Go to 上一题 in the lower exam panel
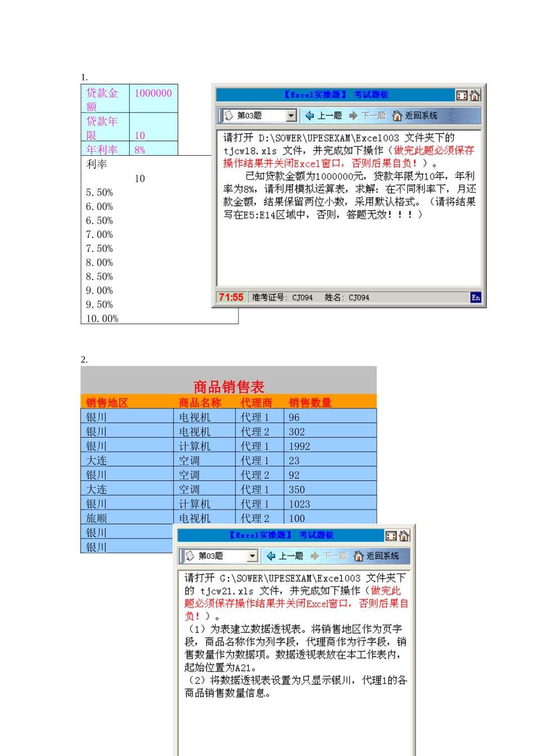The width and height of the screenshot is (534, 756). click(285, 556)
